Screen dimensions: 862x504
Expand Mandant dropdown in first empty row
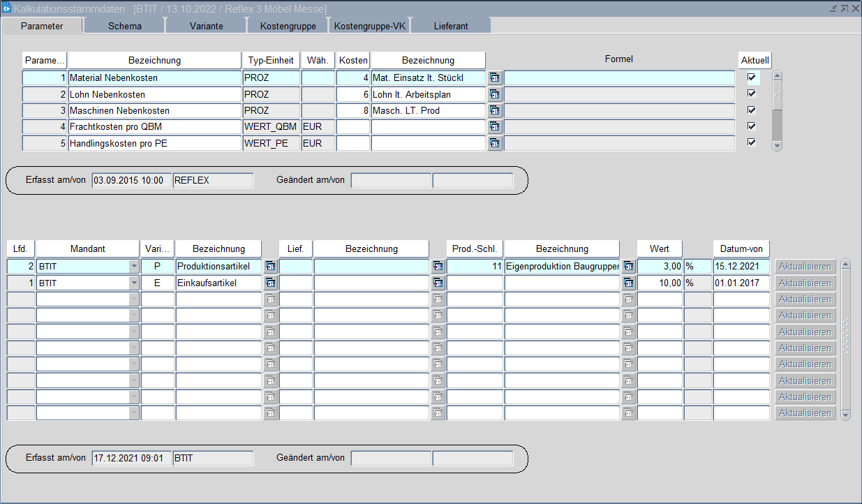click(133, 299)
